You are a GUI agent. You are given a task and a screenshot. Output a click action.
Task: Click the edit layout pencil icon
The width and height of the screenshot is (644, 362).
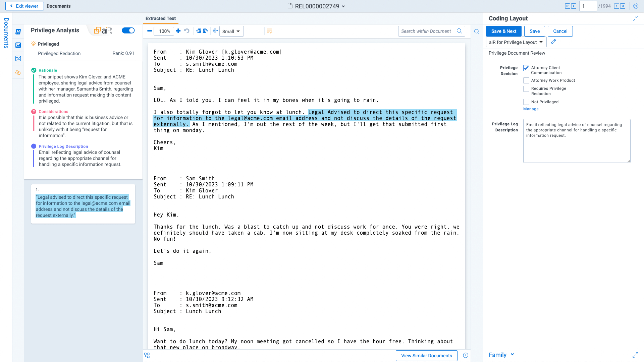pyautogui.click(x=553, y=42)
